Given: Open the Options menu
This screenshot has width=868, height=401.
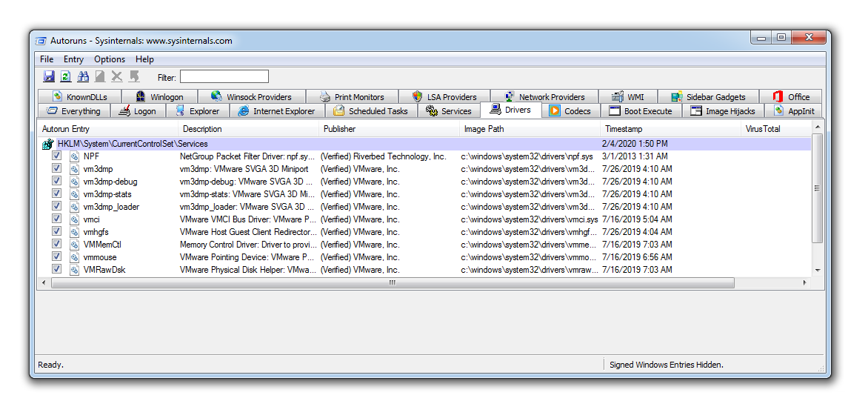Looking at the screenshot, I should tap(110, 59).
